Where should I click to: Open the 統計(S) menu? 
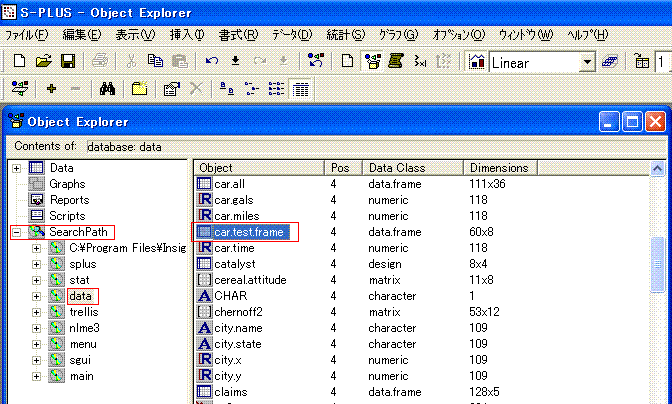(x=345, y=35)
